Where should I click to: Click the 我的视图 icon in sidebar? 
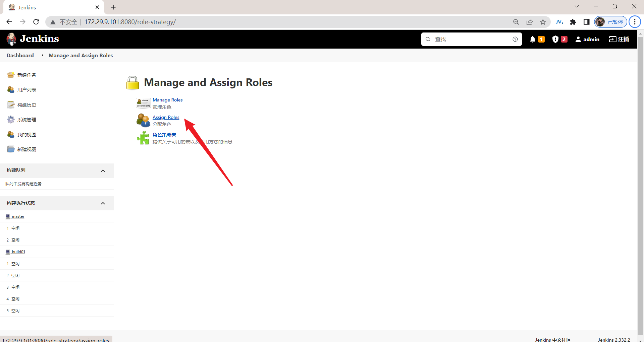click(11, 134)
